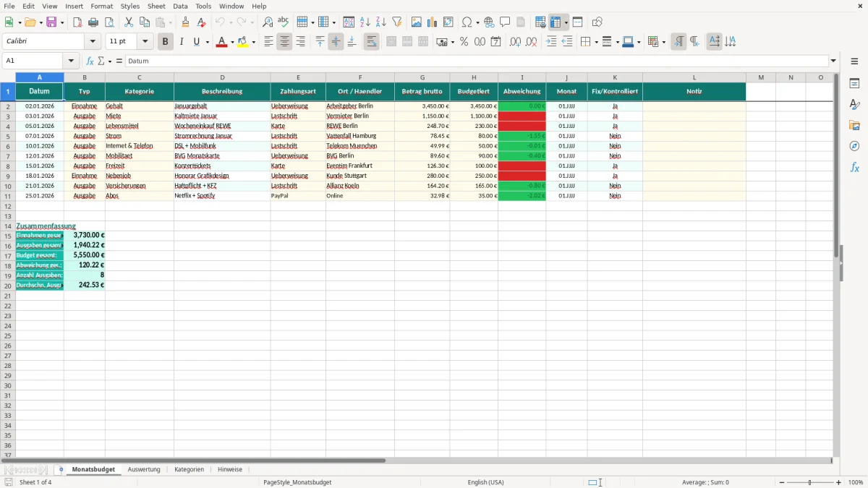The height and width of the screenshot is (488, 868).
Task: Open the Styles menu
Action: click(130, 6)
